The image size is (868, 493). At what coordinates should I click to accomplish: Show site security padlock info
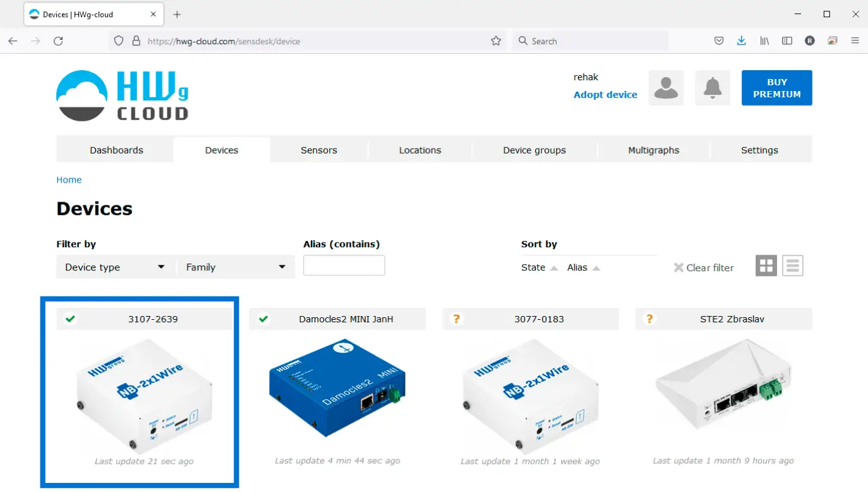click(x=136, y=41)
